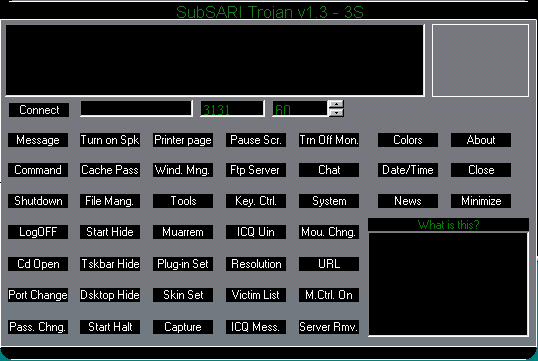Click Start Halt button
This screenshot has height=361, width=538.
click(x=110, y=327)
